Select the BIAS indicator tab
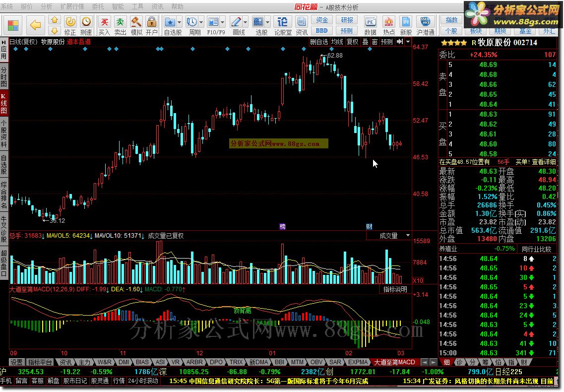 142,362
